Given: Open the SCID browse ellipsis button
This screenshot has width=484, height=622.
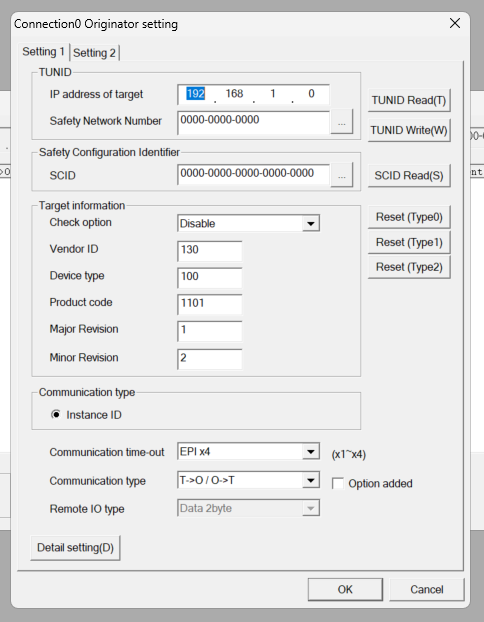Looking at the screenshot, I should coord(342,175).
